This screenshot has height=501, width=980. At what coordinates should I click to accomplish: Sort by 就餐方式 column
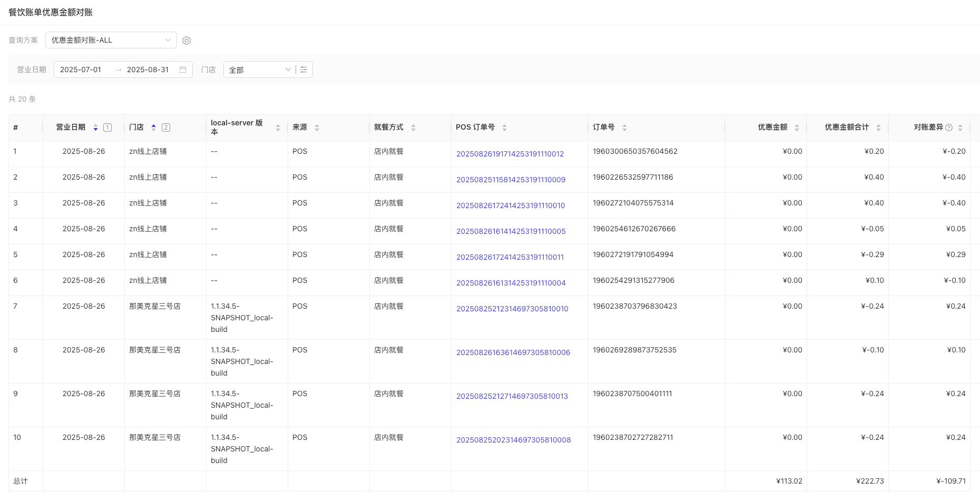click(x=413, y=127)
